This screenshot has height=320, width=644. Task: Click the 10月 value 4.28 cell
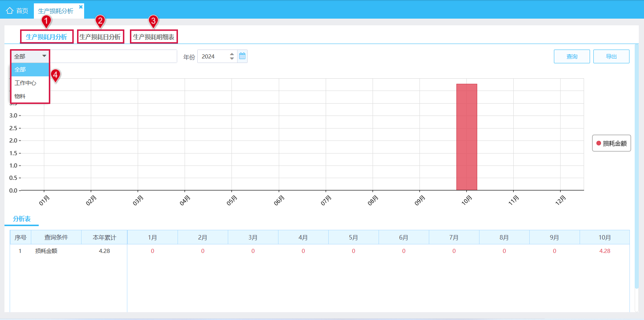click(x=605, y=251)
